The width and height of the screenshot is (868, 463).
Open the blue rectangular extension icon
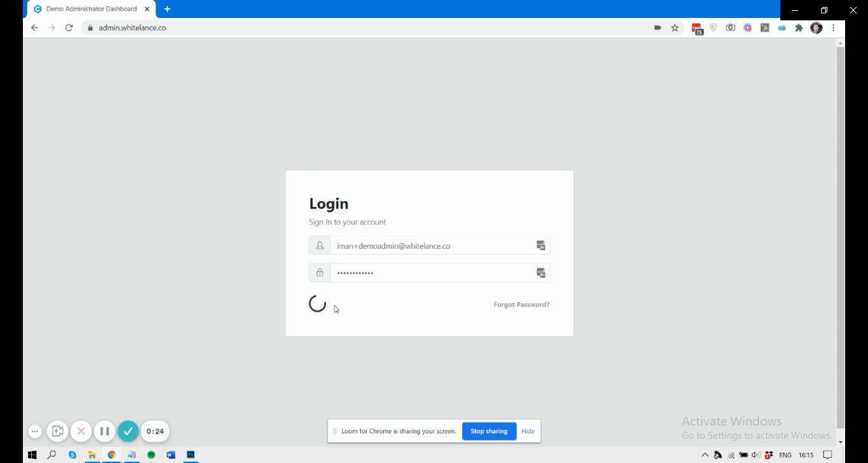[782, 28]
